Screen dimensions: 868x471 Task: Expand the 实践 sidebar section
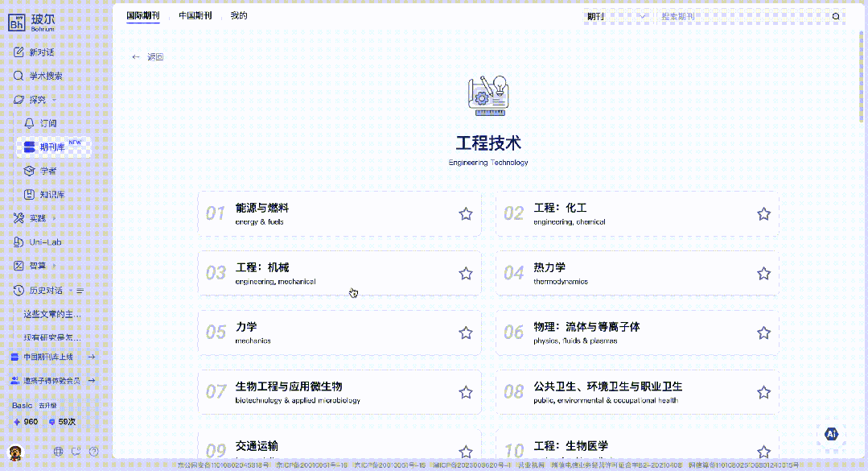coord(54,218)
